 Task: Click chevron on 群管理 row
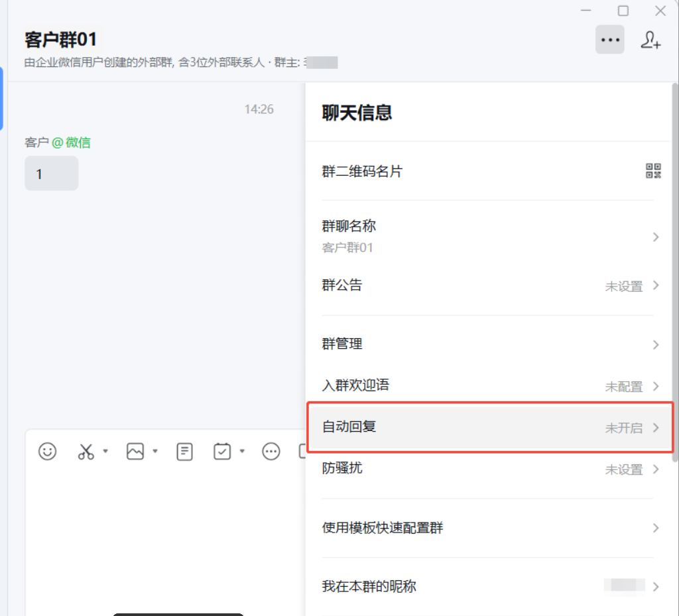click(656, 345)
